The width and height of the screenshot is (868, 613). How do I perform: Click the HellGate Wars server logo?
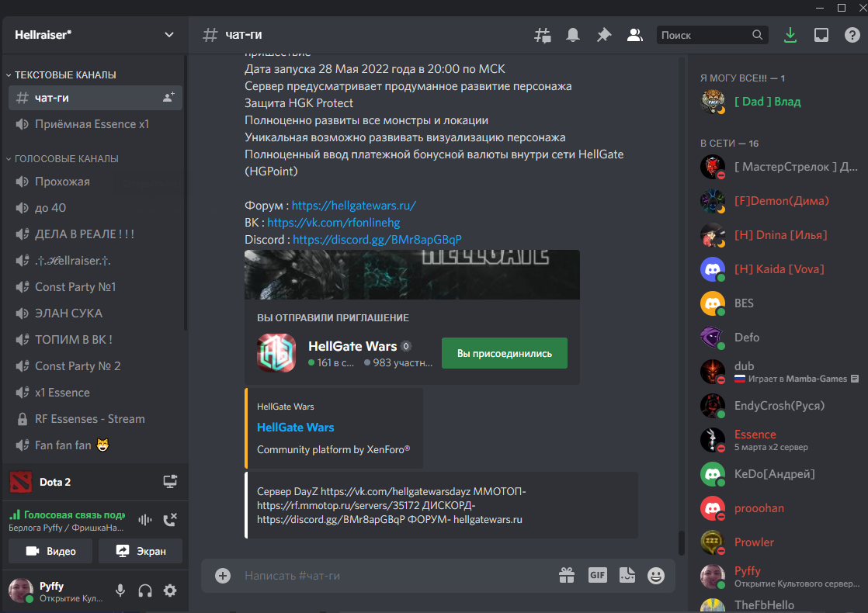pyautogui.click(x=276, y=353)
